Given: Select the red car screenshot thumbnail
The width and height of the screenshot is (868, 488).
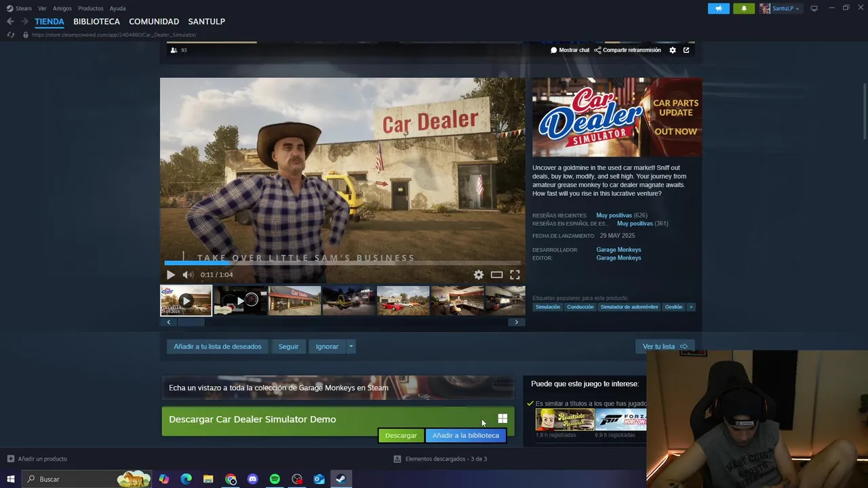Looking at the screenshot, I should [x=403, y=300].
